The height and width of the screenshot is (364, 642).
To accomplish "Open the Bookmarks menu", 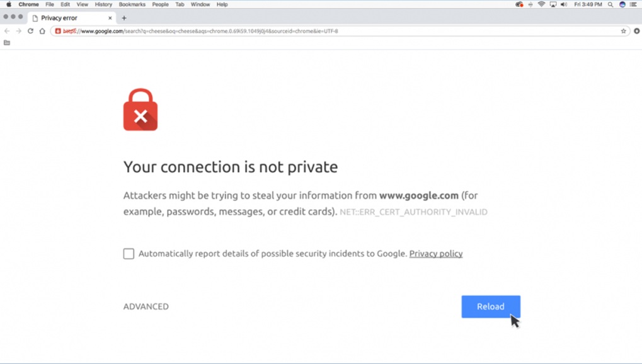I will [132, 4].
